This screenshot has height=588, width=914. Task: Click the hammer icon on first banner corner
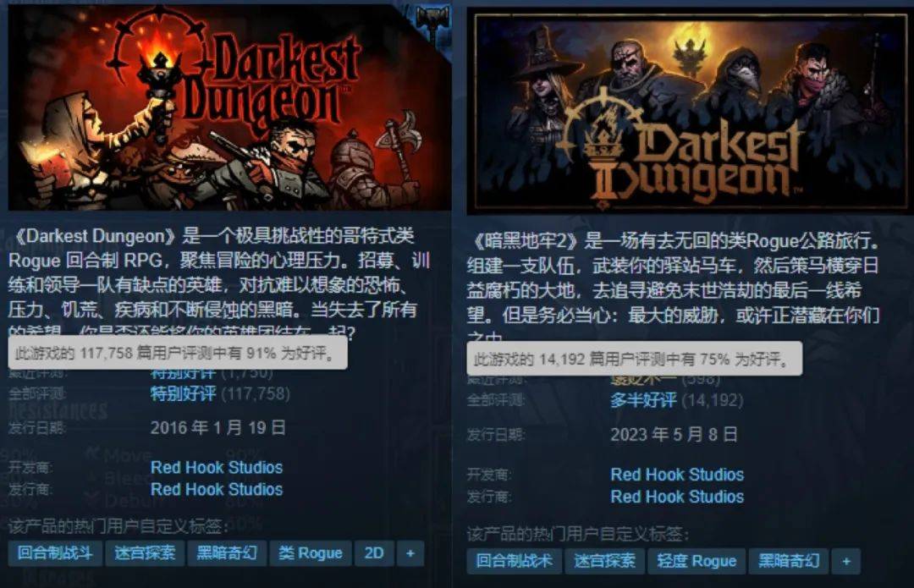click(432, 21)
